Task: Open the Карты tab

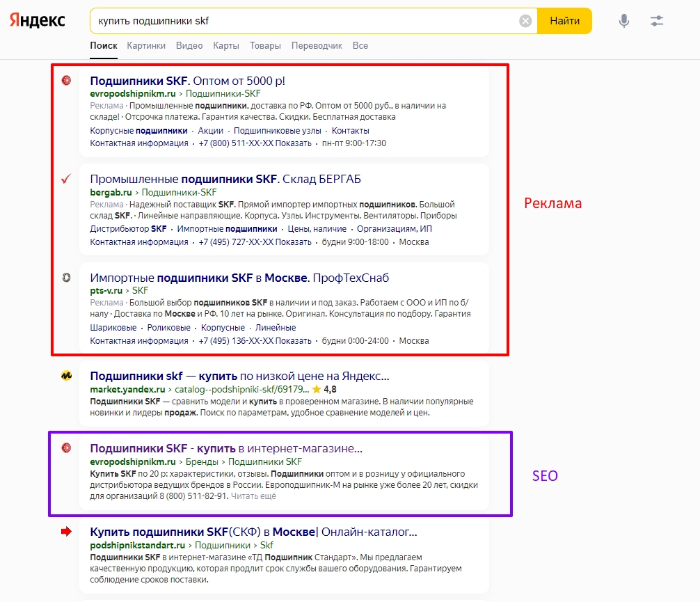Action: pyautogui.click(x=226, y=46)
